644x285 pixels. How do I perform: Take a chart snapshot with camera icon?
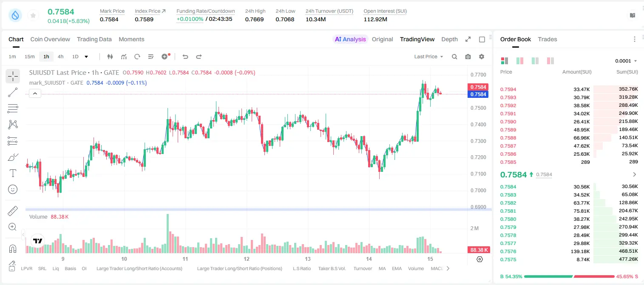pyautogui.click(x=468, y=57)
